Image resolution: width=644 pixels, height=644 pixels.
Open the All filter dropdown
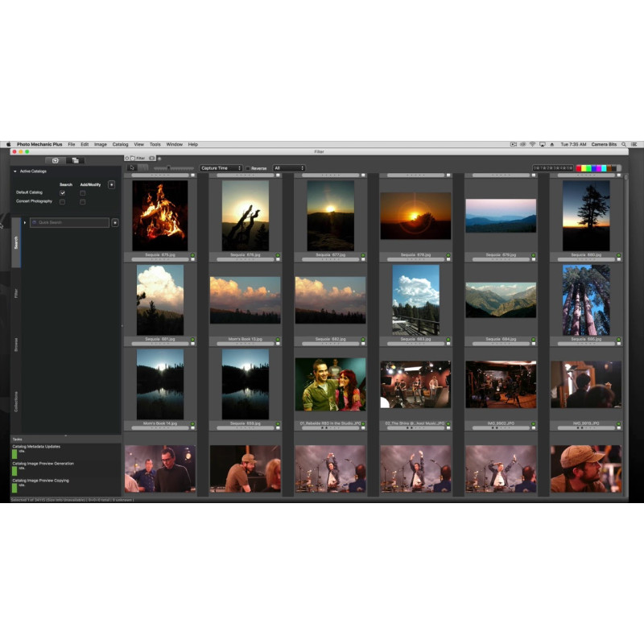pos(288,168)
